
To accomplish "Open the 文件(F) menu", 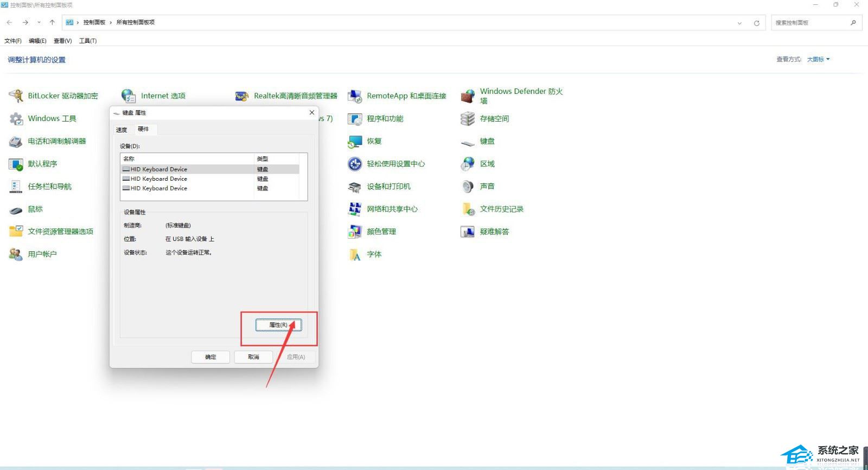I will (13, 41).
